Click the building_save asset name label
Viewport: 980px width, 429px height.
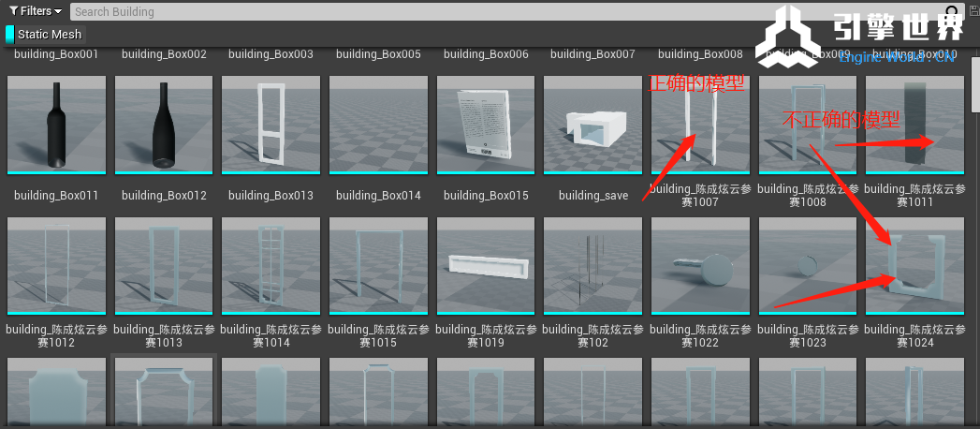(593, 196)
